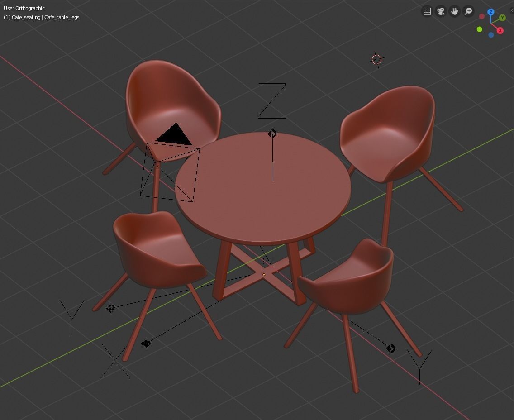Click the 3D cursor crosshair

[x=376, y=59]
